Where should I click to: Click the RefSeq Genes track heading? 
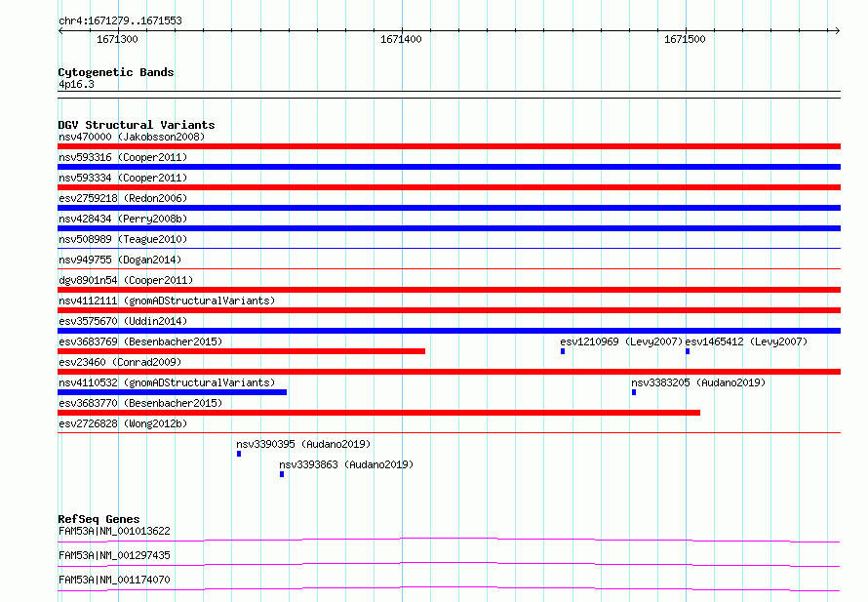click(99, 519)
